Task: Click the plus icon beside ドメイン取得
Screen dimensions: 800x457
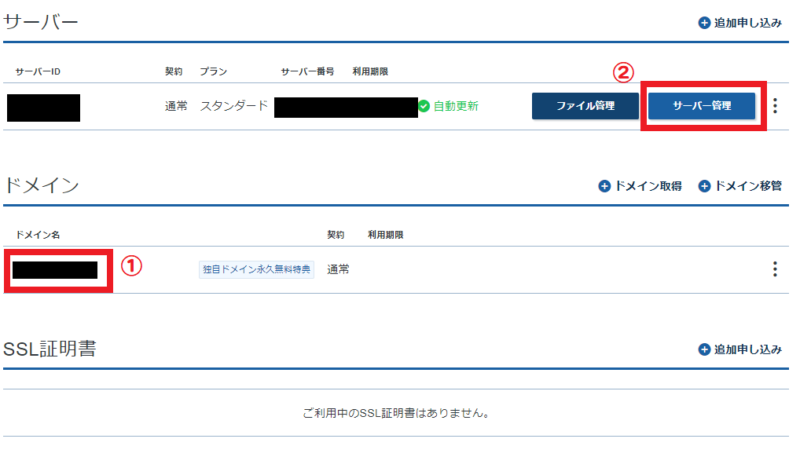Action: [x=604, y=186]
